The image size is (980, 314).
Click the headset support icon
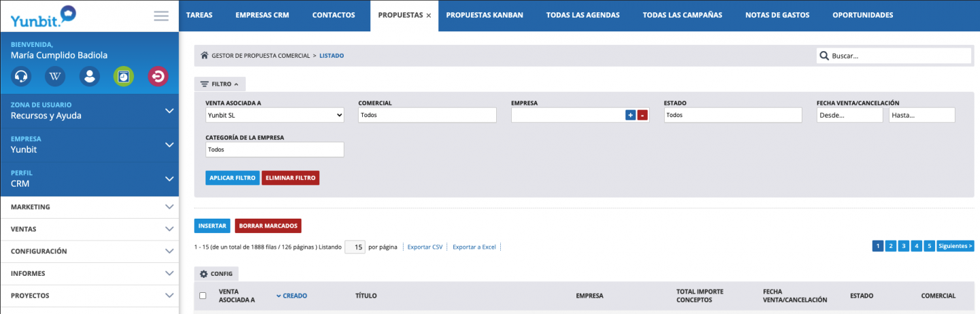click(x=21, y=76)
